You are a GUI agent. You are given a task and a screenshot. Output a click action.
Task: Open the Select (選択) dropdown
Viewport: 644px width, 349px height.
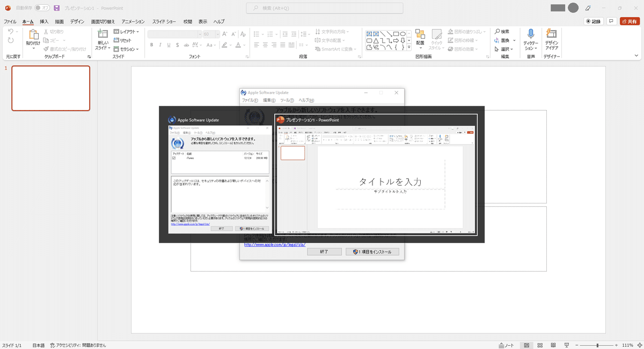tap(504, 49)
